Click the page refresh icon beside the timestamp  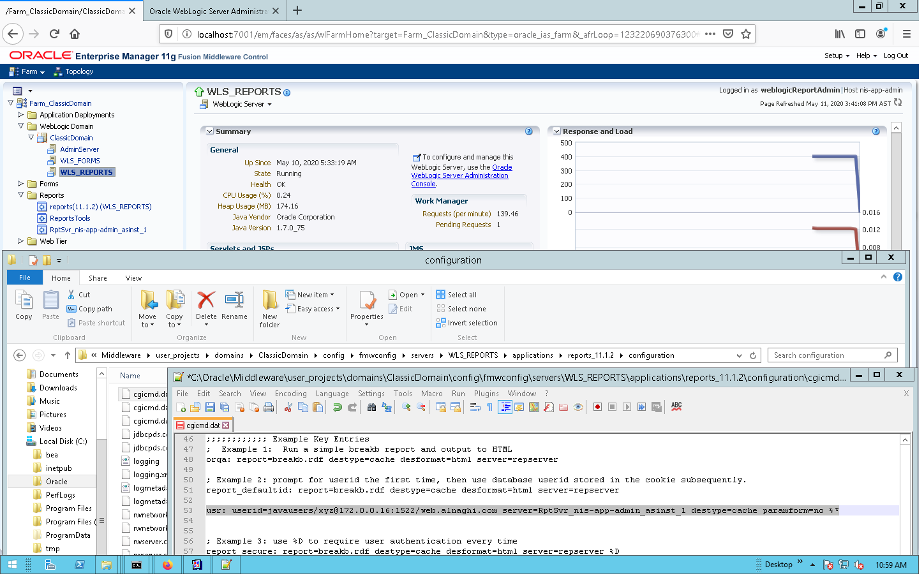click(x=898, y=103)
